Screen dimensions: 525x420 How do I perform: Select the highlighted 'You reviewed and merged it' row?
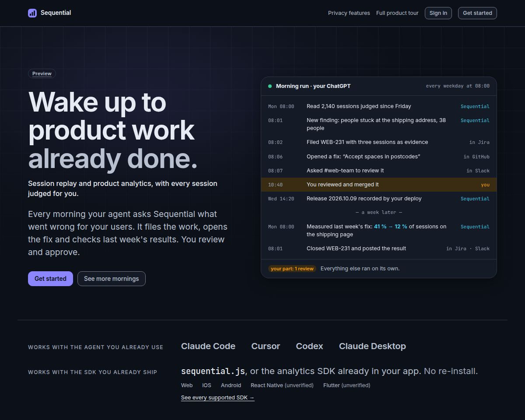tap(379, 185)
